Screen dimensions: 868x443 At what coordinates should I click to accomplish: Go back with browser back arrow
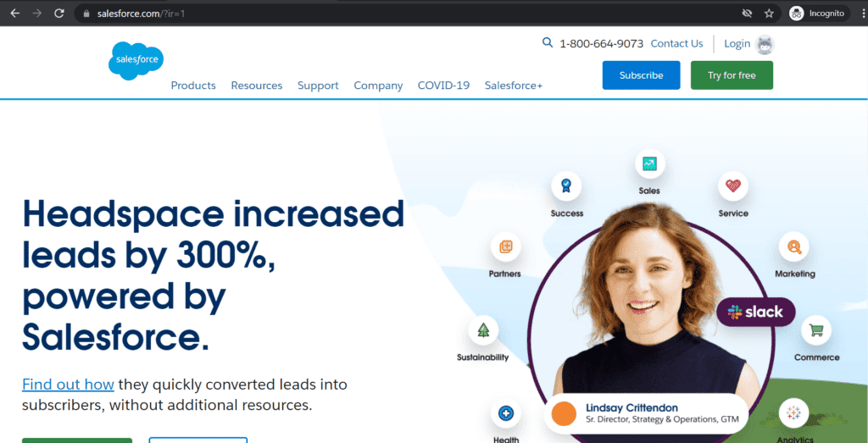tap(15, 14)
